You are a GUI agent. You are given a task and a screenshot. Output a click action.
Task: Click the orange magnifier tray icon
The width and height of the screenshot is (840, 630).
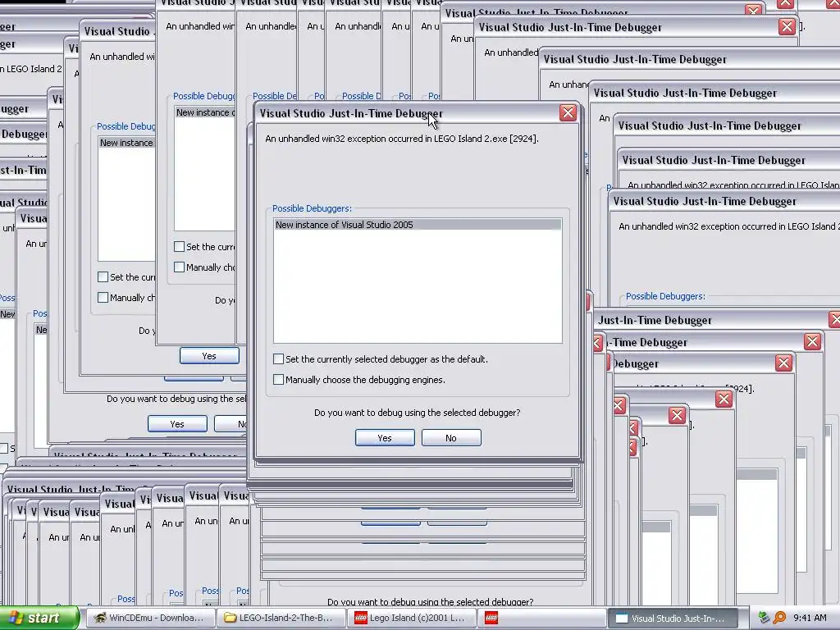coord(779,618)
